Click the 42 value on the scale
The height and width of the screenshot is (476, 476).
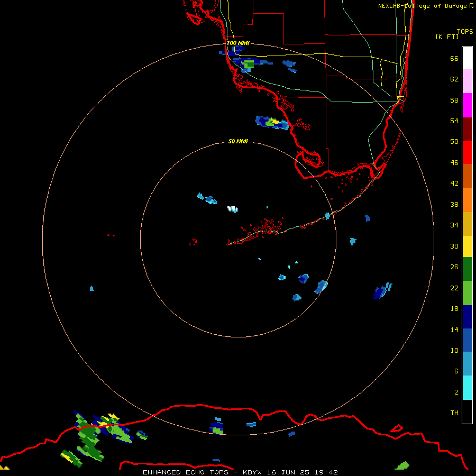click(454, 183)
